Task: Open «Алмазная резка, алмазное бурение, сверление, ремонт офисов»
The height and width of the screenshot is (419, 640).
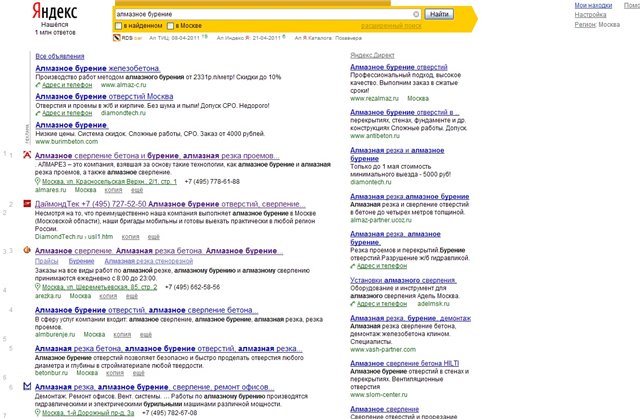Action: (x=155, y=387)
